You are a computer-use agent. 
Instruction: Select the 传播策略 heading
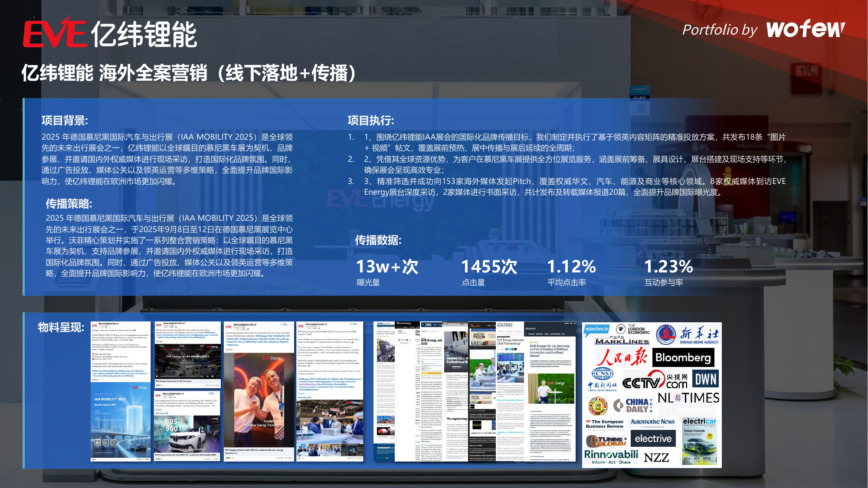tap(69, 203)
